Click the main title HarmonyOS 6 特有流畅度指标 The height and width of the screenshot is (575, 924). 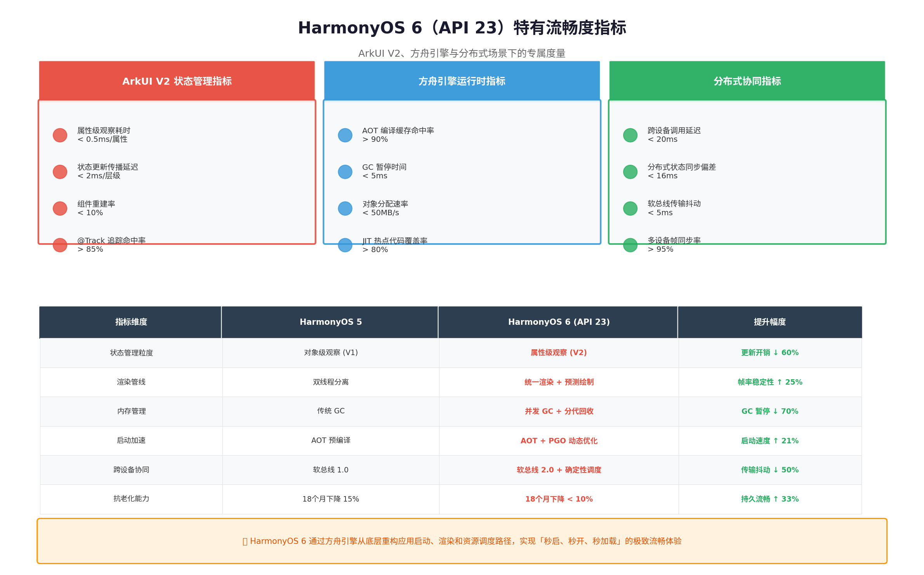point(462,28)
